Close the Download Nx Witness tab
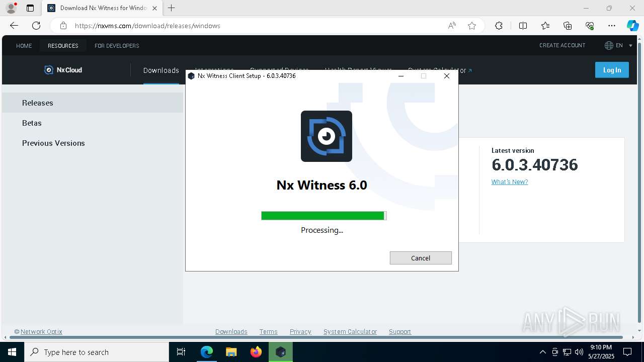 pyautogui.click(x=154, y=8)
